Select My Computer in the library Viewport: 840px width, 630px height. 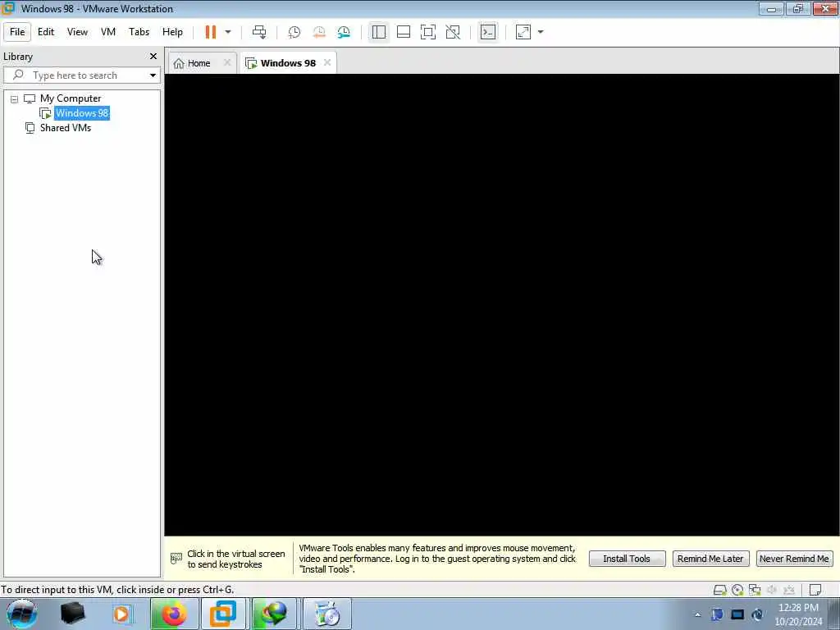[71, 98]
